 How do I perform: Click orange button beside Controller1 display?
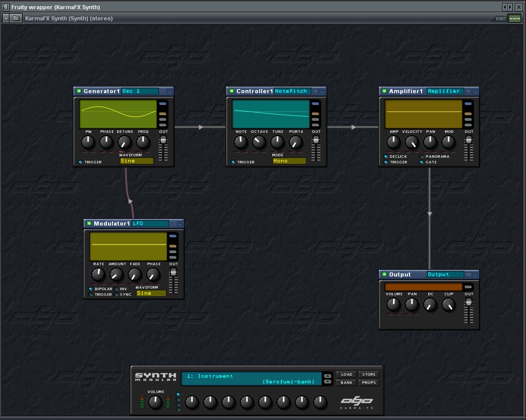coord(316,114)
